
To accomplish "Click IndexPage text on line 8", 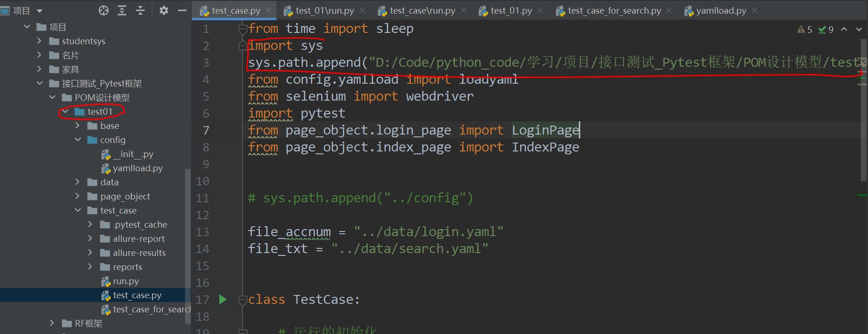I will tap(545, 147).
